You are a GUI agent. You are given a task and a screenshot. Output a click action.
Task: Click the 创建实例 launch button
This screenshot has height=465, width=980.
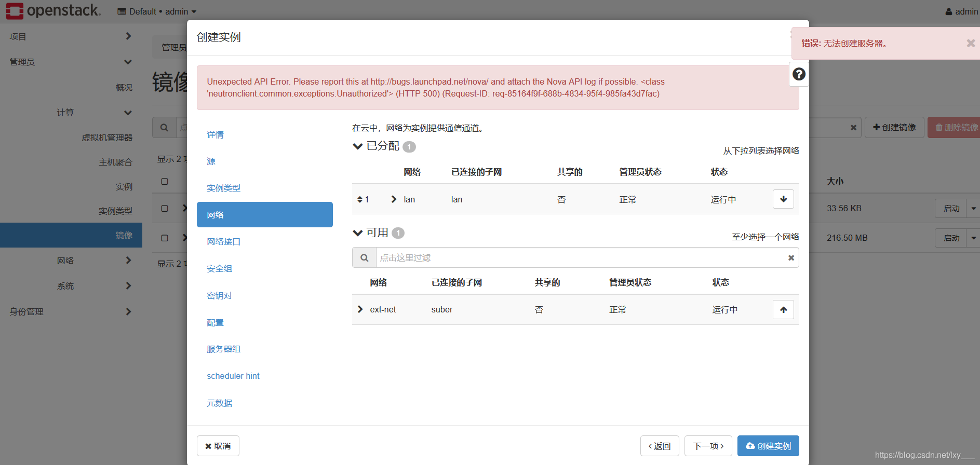[x=768, y=446]
